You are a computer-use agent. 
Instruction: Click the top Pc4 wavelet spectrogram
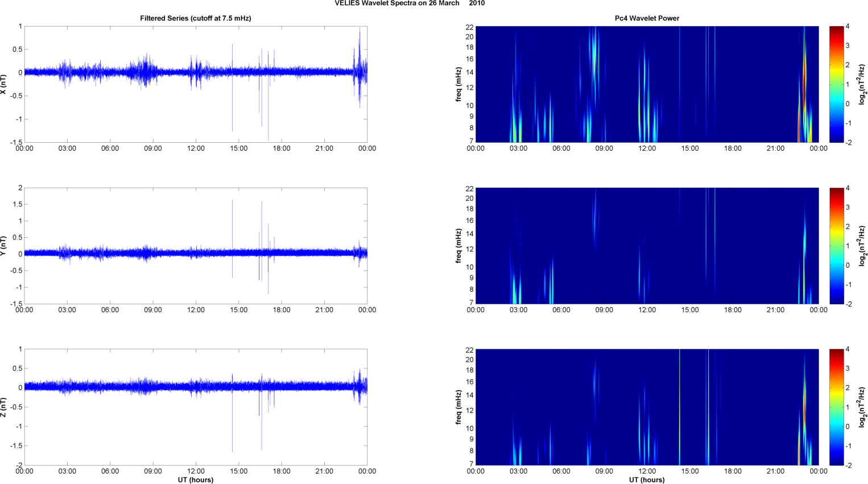647,84
